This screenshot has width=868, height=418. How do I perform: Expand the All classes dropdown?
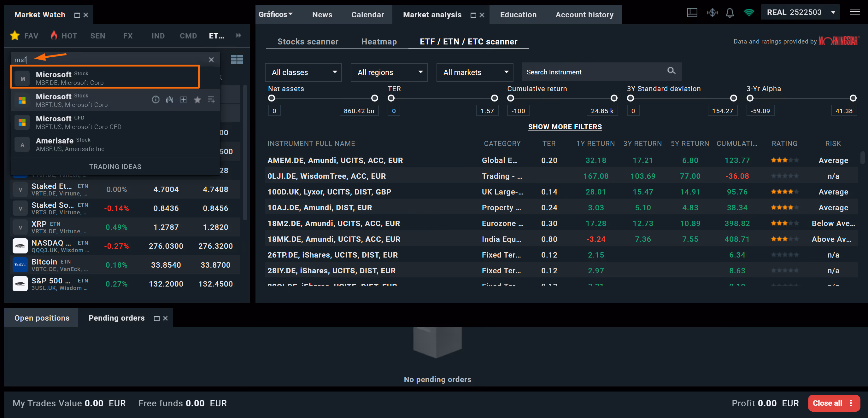pos(303,73)
